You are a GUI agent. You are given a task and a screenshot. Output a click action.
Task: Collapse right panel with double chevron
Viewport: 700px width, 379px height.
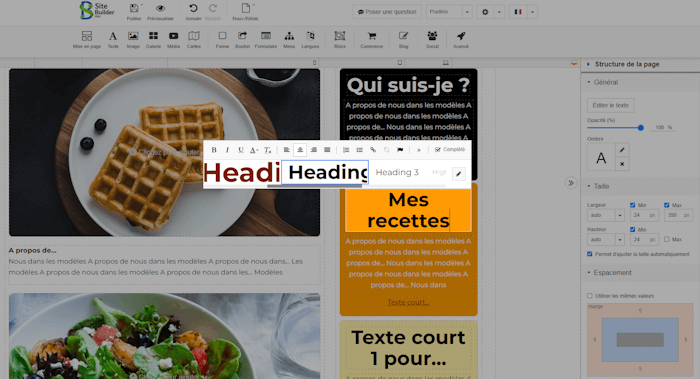point(571,183)
